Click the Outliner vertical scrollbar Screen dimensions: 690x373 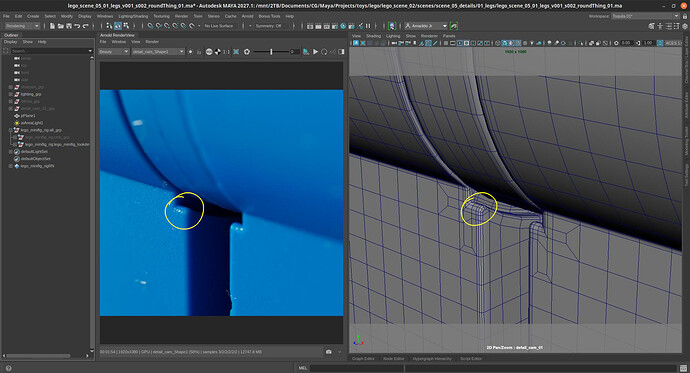coord(92,205)
